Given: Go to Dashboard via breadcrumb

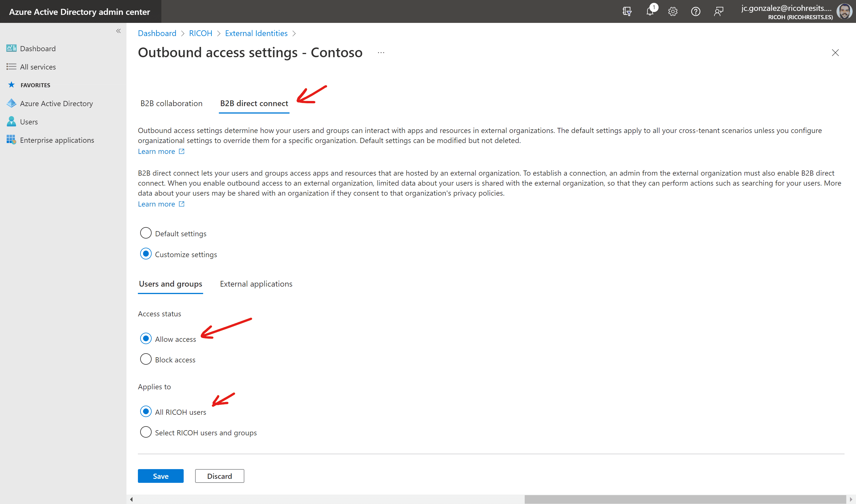Looking at the screenshot, I should (x=157, y=33).
